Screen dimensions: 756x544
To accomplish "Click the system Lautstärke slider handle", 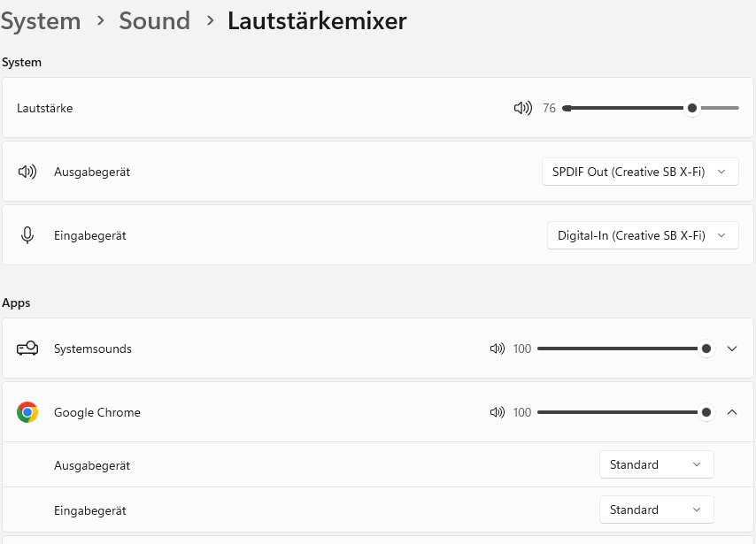I will pos(692,108).
